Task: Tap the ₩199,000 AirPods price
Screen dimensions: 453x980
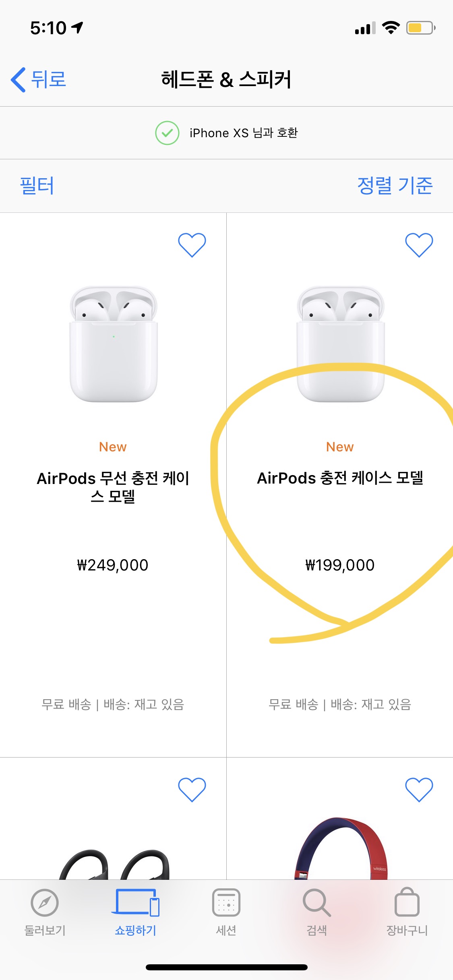Action: 340,565
